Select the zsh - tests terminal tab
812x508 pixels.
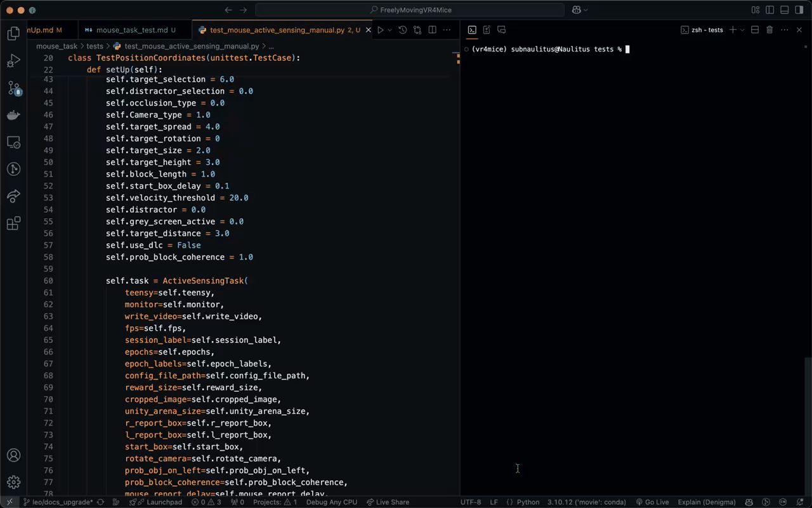[x=702, y=30]
